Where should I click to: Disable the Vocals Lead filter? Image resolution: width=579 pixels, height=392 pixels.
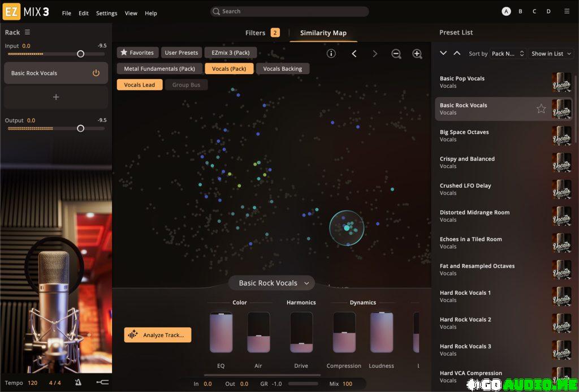point(140,85)
